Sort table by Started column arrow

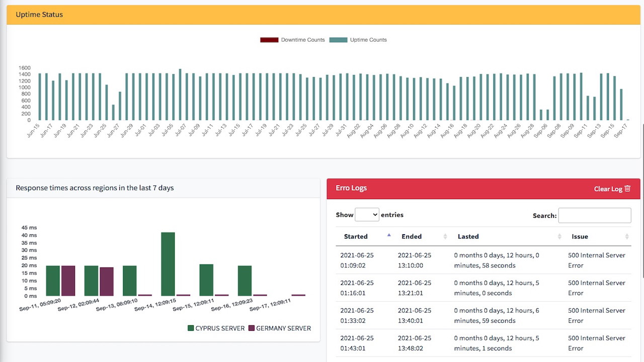(389, 235)
